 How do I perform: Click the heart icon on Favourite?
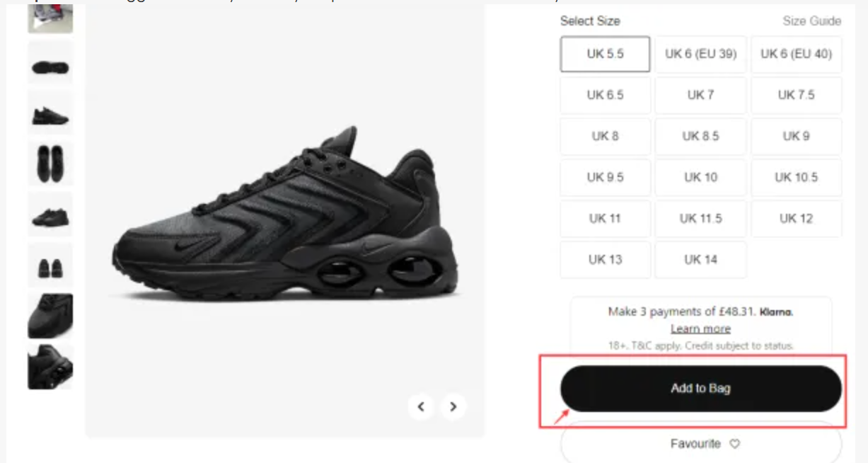[x=734, y=444]
